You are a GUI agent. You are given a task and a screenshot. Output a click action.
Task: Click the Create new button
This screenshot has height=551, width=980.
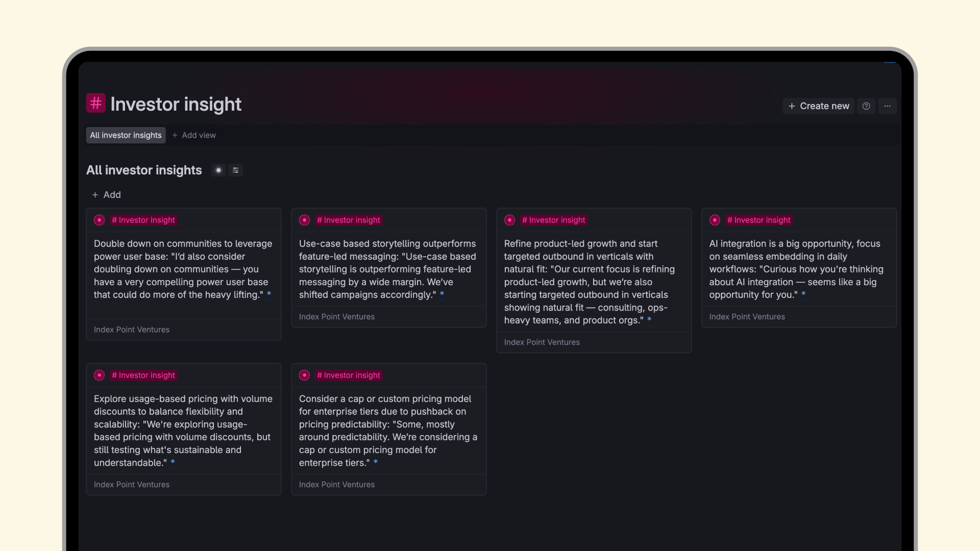818,106
